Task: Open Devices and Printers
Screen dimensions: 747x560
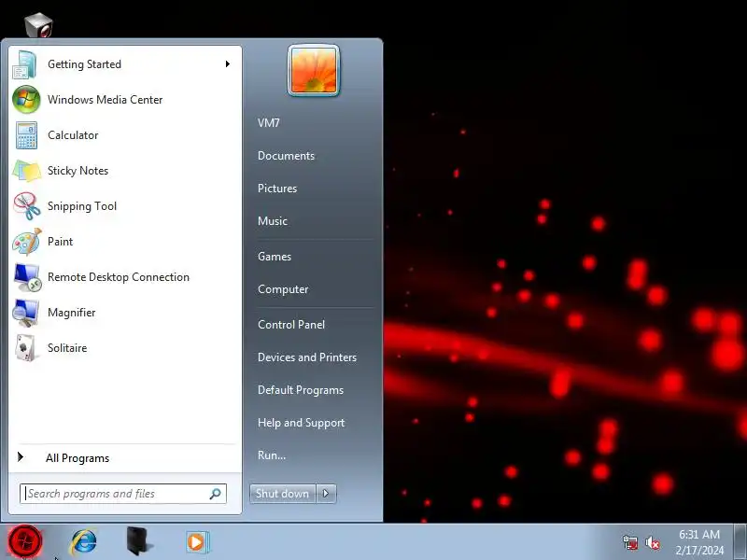Action: click(x=307, y=357)
